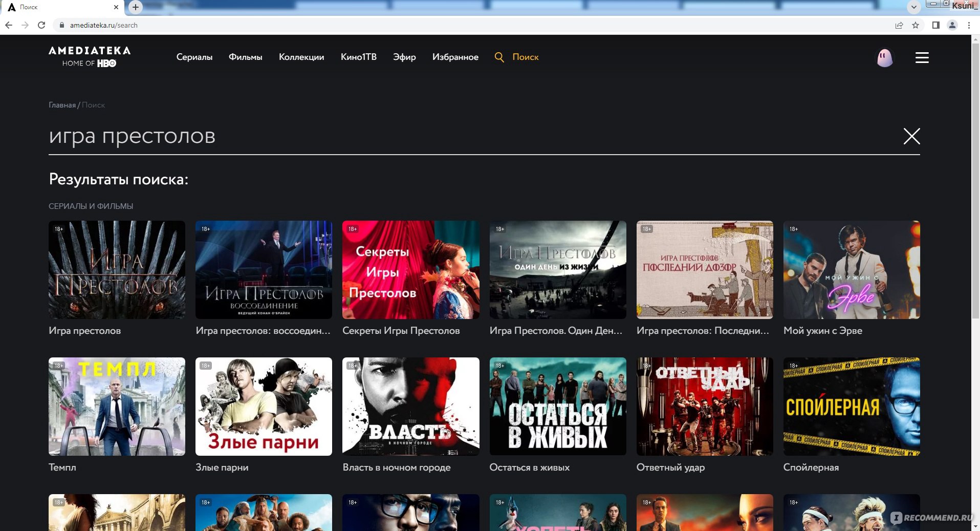Open the Игра престолов: воссоединение poster
The image size is (980, 531).
pos(264,270)
